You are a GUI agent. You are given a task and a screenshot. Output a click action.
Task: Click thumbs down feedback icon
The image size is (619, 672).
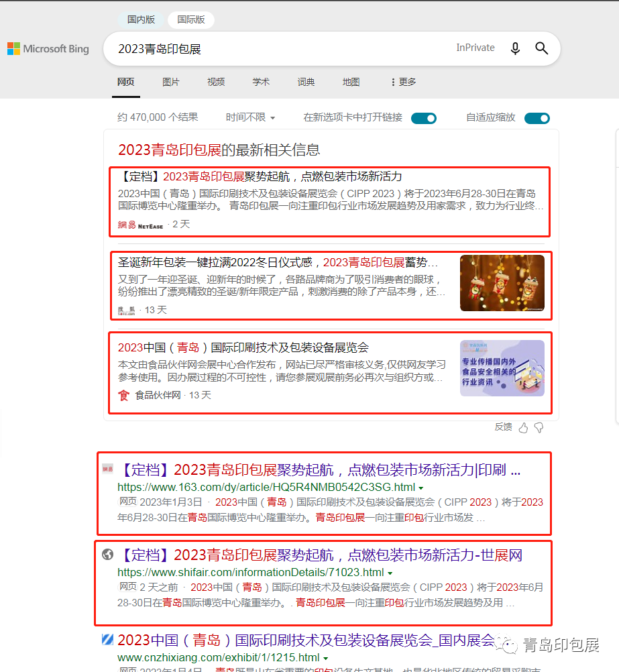click(x=539, y=428)
